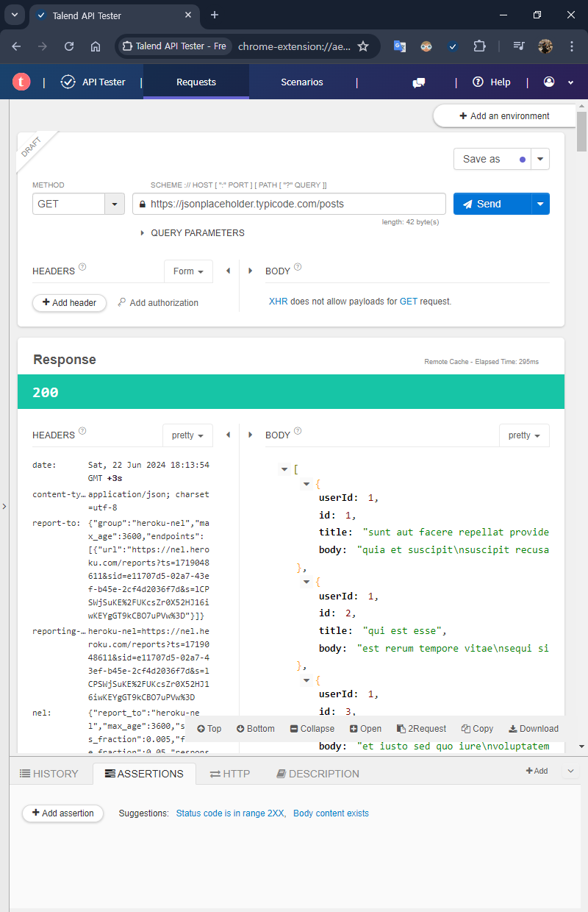Open the Help menu
This screenshot has width=588, height=912.
[x=492, y=82]
